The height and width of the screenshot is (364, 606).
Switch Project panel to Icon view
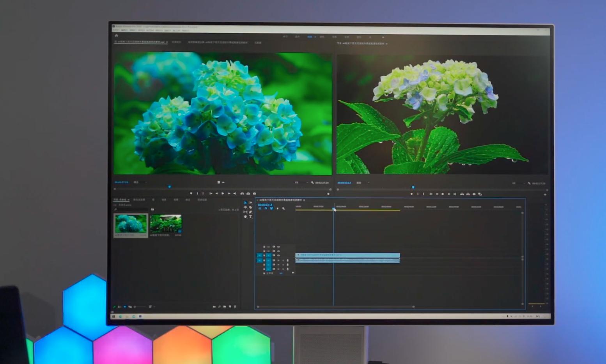tap(125, 307)
